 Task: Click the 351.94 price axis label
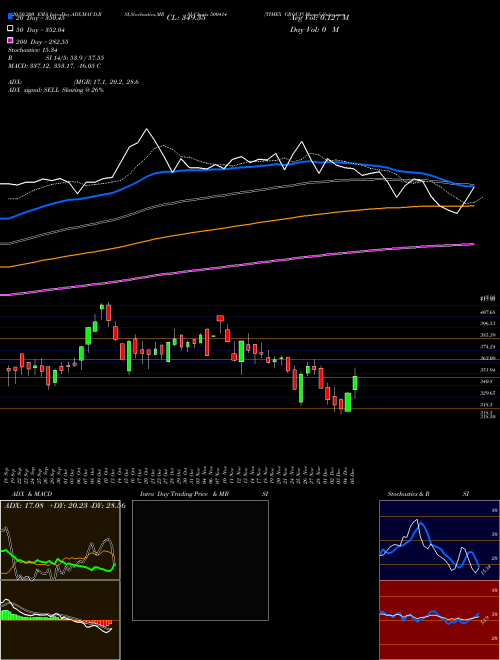[487, 370]
